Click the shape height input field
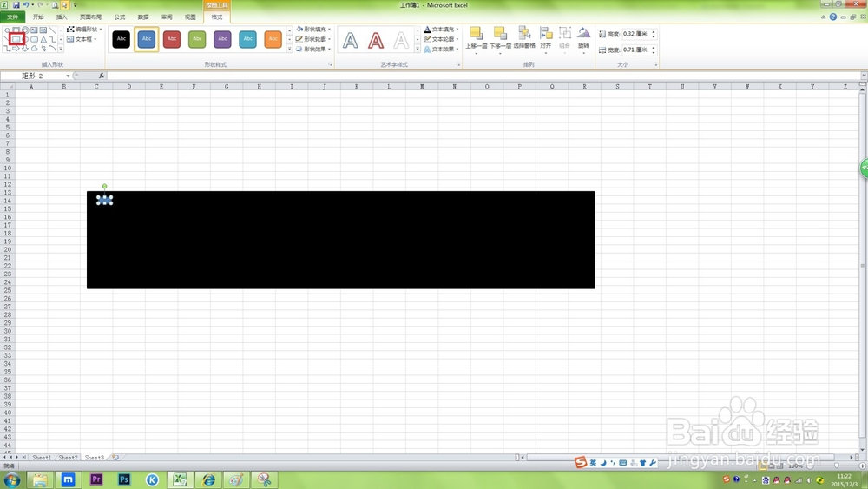This screenshot has width=868, height=489. [x=636, y=34]
